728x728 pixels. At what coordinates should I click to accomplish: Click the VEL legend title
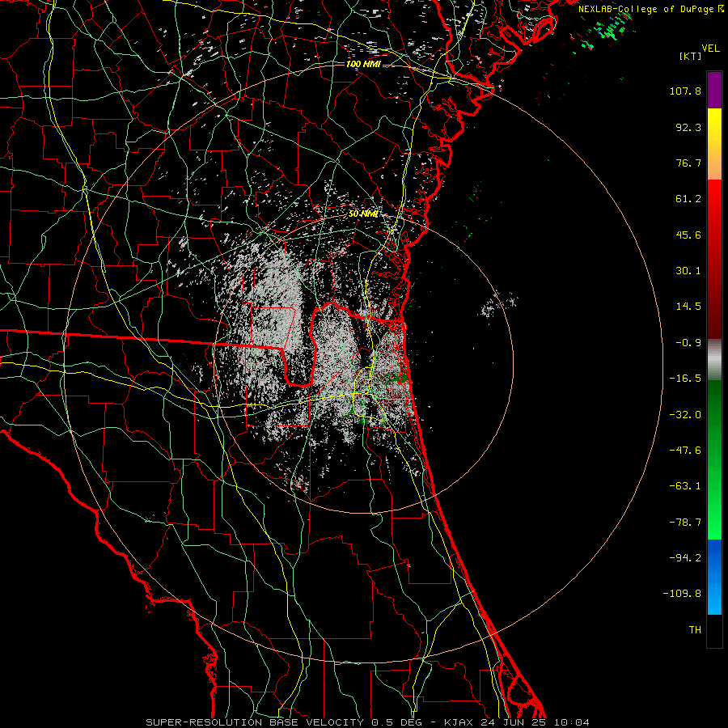711,49
